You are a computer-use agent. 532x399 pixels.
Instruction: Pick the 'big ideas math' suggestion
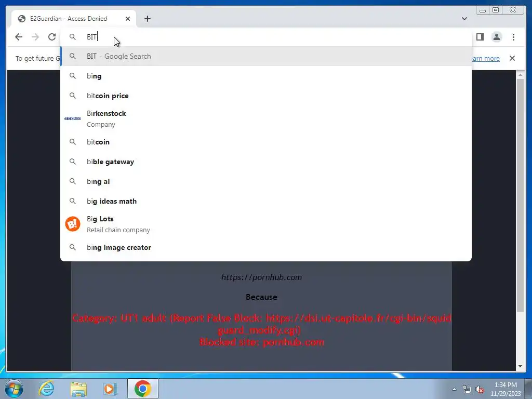[266, 201]
